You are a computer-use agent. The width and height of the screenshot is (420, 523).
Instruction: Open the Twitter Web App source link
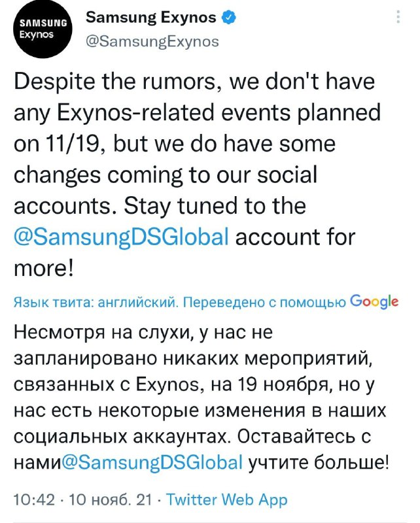click(227, 499)
